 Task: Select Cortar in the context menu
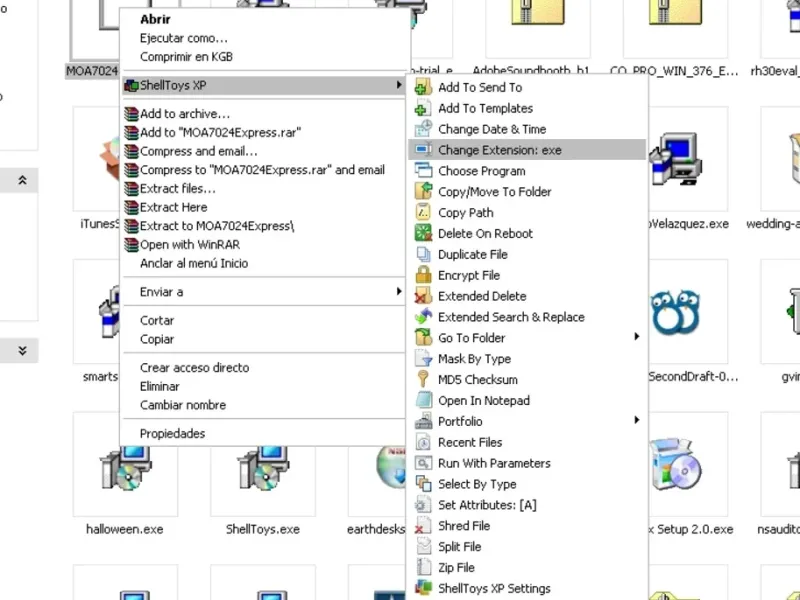coord(157,320)
